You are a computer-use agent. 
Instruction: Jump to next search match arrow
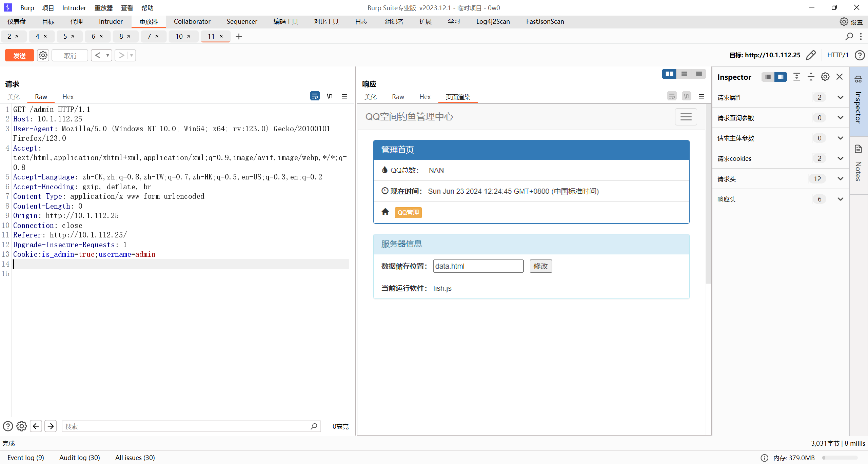click(x=51, y=426)
